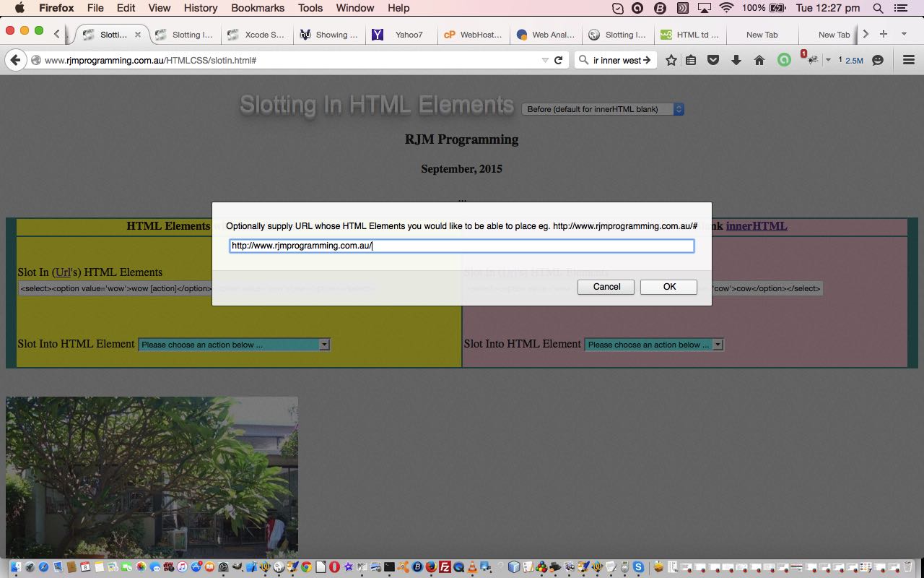
Task: Show more tabs with the tab overflow arrow
Action: click(866, 34)
